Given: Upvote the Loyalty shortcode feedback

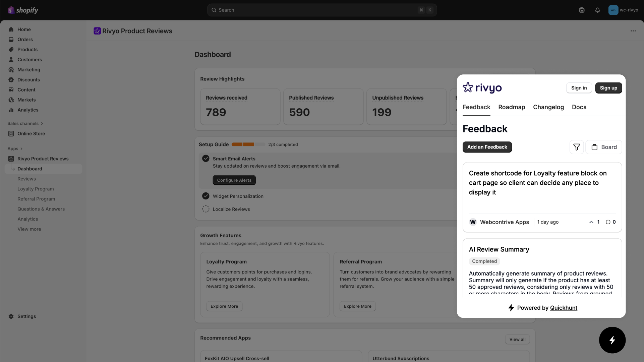Looking at the screenshot, I should click(594, 222).
